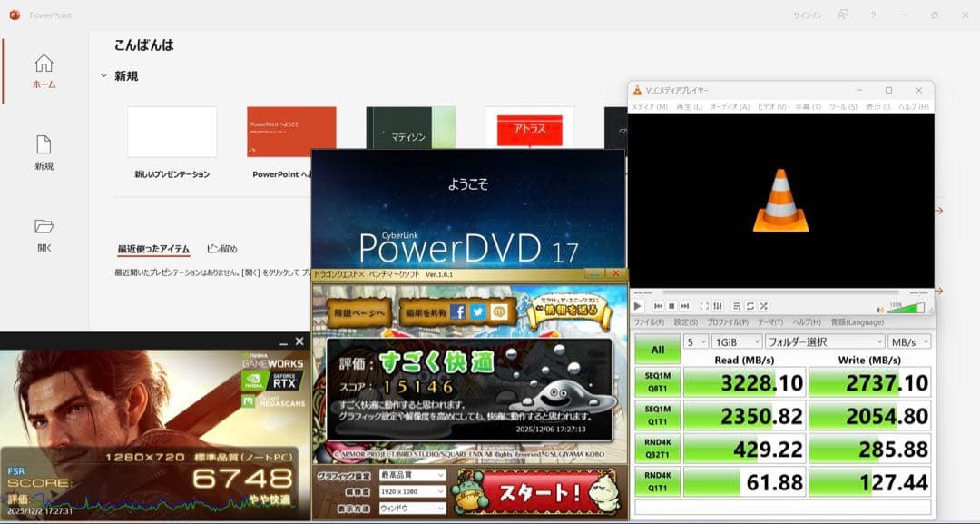Click the 3228.10 read value
980x524 pixels.
(744, 382)
